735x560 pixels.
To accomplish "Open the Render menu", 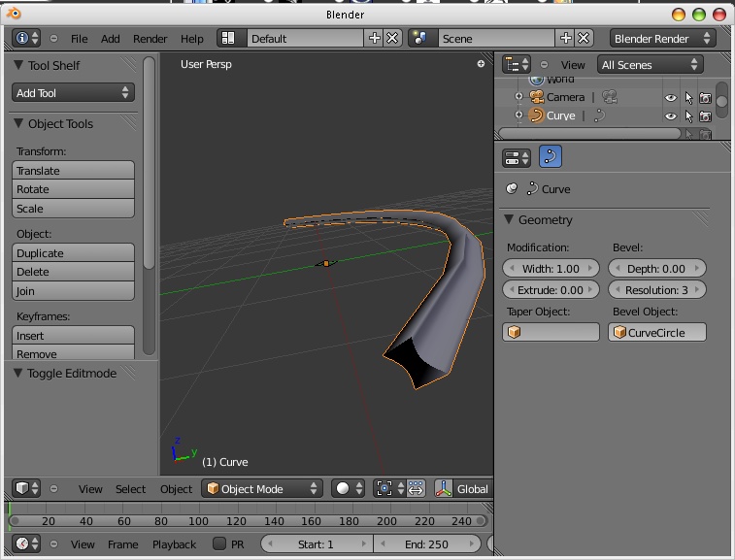I will pos(150,39).
